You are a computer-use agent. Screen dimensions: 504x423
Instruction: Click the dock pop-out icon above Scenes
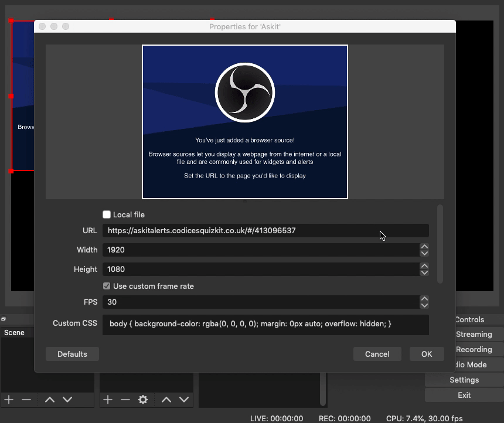click(x=3, y=319)
